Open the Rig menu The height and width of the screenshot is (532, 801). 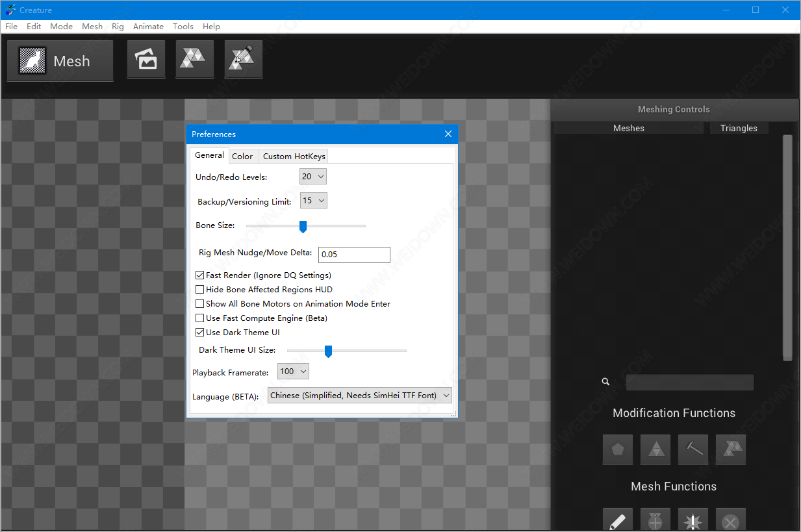[x=118, y=27]
